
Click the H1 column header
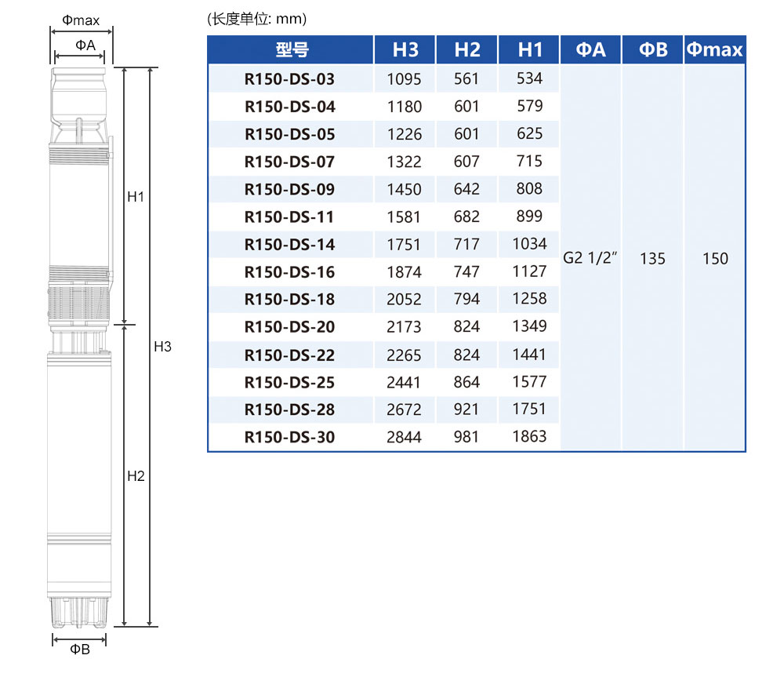pyautogui.click(x=530, y=50)
